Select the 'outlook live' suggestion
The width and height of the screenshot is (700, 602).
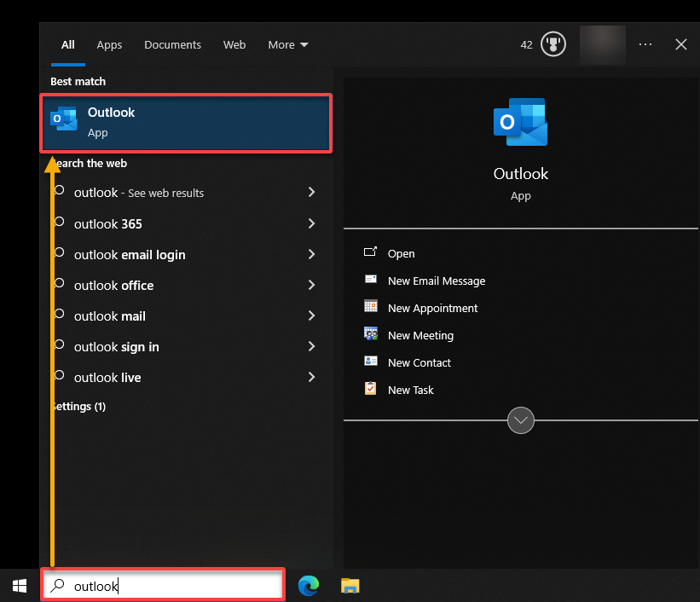[107, 378]
